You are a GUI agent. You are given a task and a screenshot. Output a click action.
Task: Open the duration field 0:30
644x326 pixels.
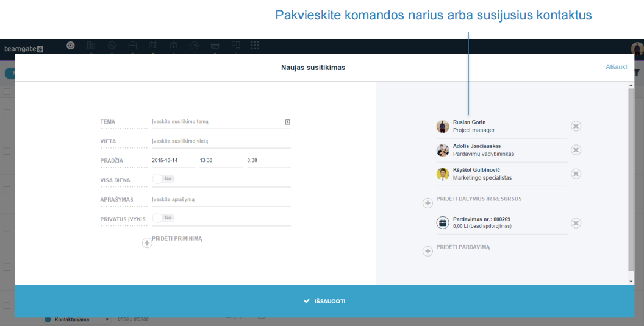pyautogui.click(x=268, y=160)
